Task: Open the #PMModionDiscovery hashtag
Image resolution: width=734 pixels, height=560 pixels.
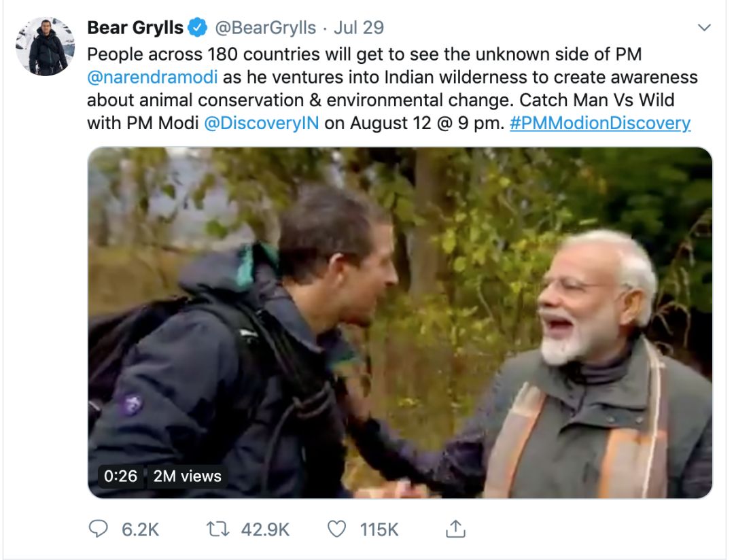Action: click(600, 123)
